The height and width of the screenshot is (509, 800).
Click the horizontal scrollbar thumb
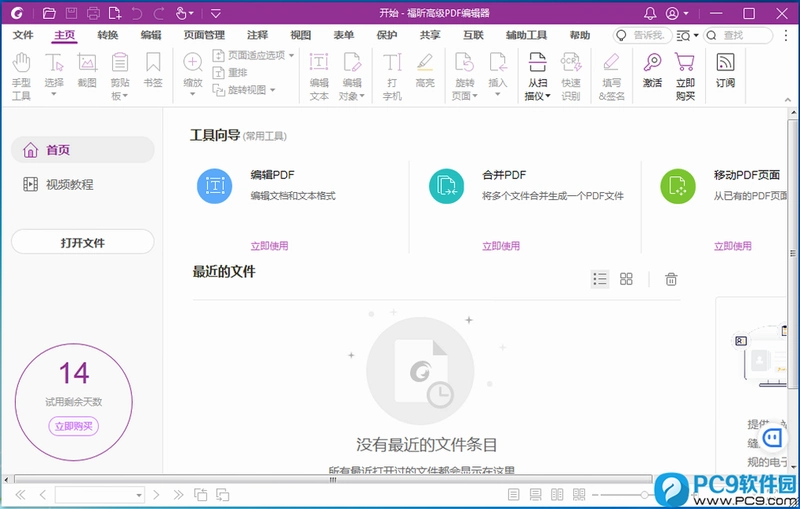333,479
